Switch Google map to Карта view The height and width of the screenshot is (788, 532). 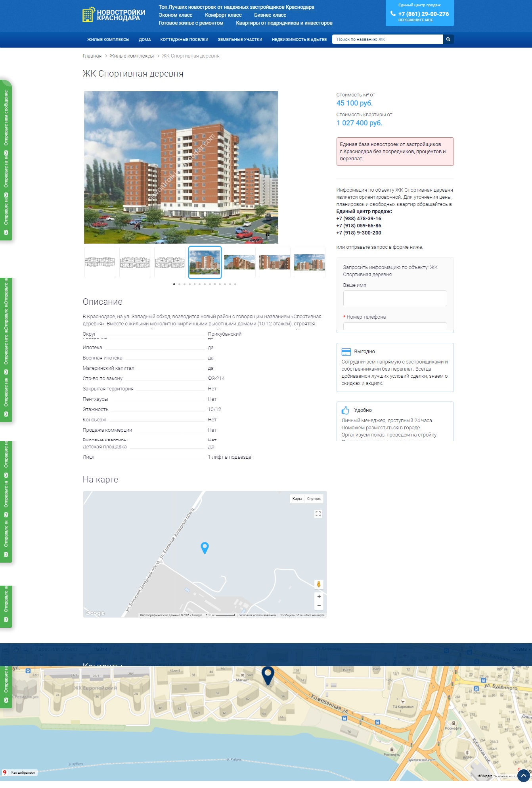click(x=297, y=499)
